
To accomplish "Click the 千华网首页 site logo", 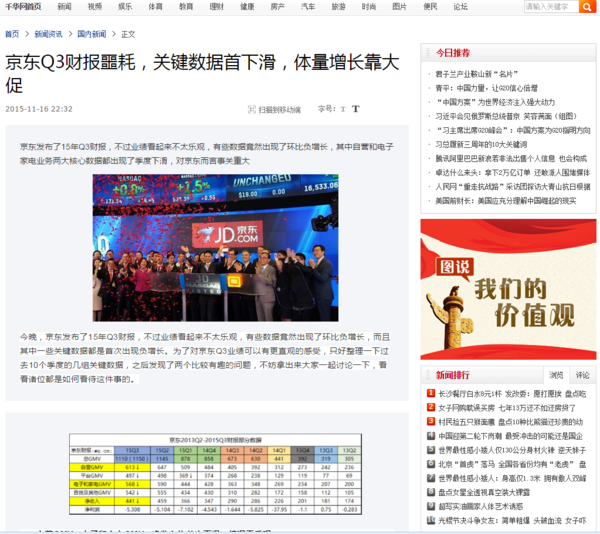I will tap(23, 6).
